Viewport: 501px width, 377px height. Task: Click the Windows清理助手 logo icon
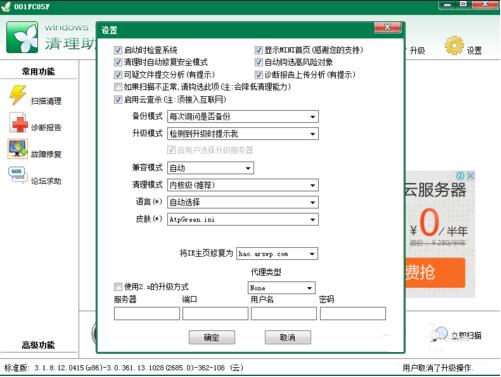click(x=22, y=37)
